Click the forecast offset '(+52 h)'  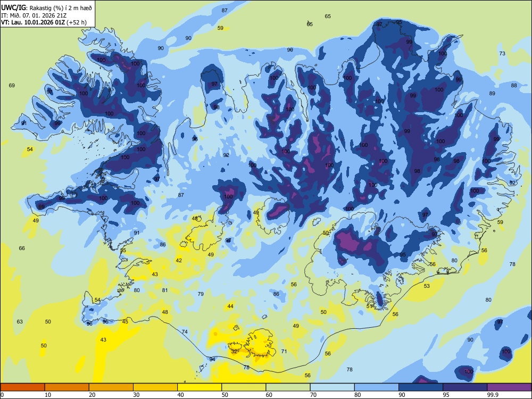click(76, 22)
